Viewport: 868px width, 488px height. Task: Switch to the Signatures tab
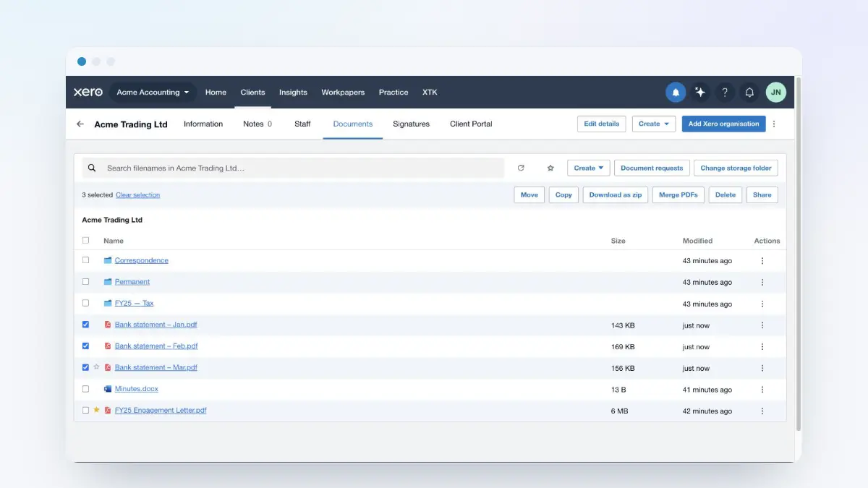click(x=411, y=124)
